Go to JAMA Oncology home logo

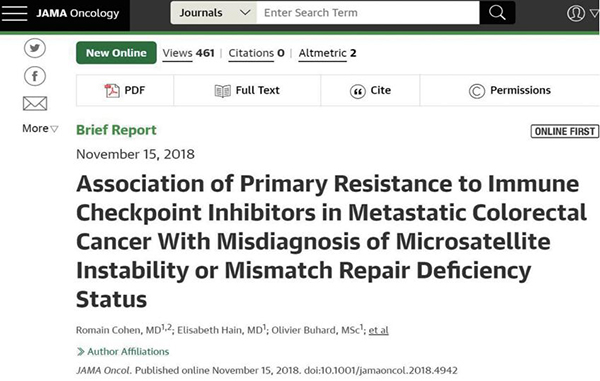tap(78, 13)
